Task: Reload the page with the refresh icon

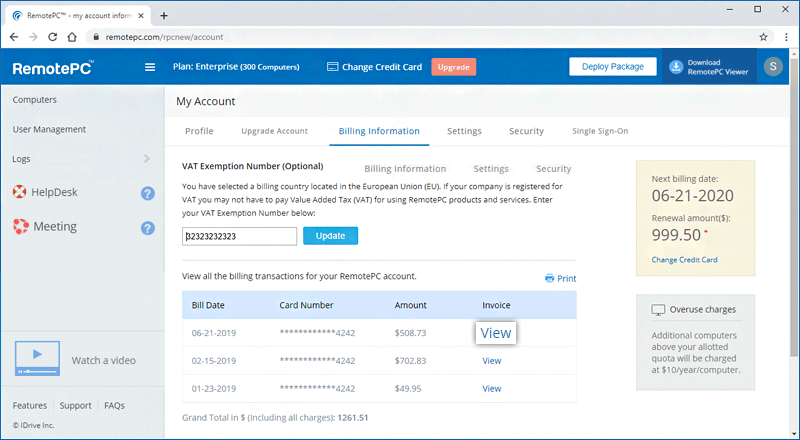Action: pos(53,37)
